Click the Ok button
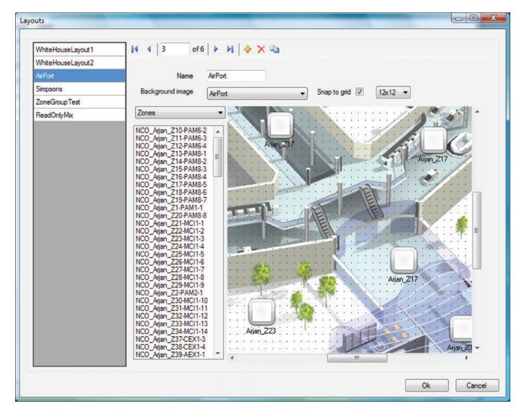528x420 pixels. coord(426,386)
